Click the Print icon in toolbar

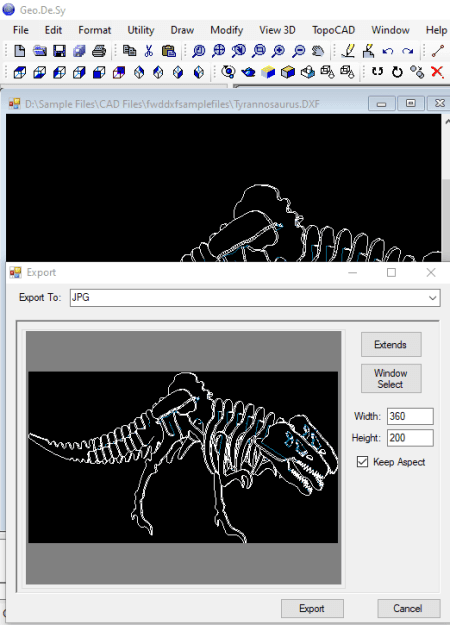(99, 51)
